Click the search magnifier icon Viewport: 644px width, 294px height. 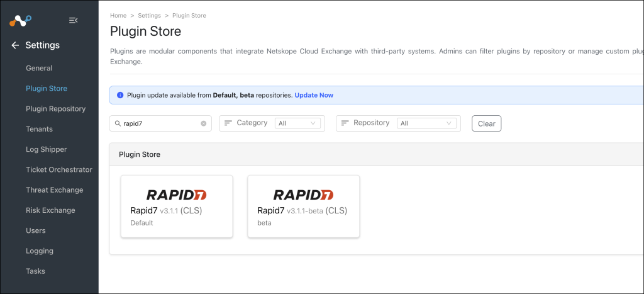[x=118, y=123]
